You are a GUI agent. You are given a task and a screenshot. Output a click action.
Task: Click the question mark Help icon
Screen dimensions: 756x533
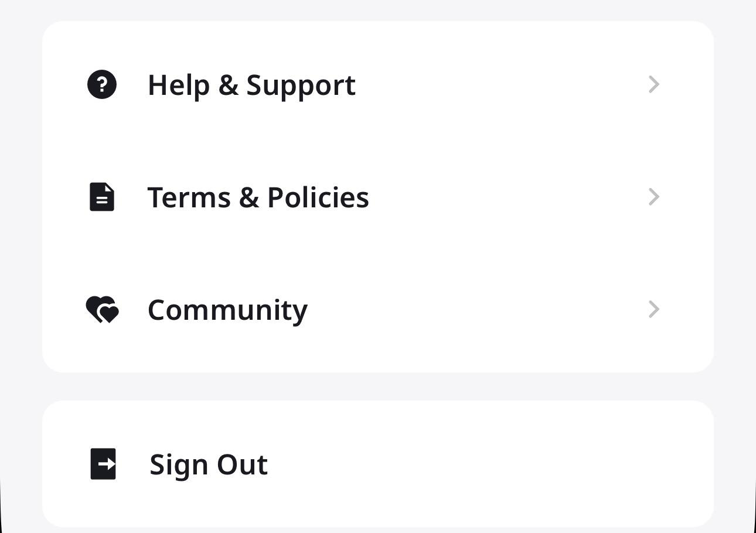[x=102, y=84]
